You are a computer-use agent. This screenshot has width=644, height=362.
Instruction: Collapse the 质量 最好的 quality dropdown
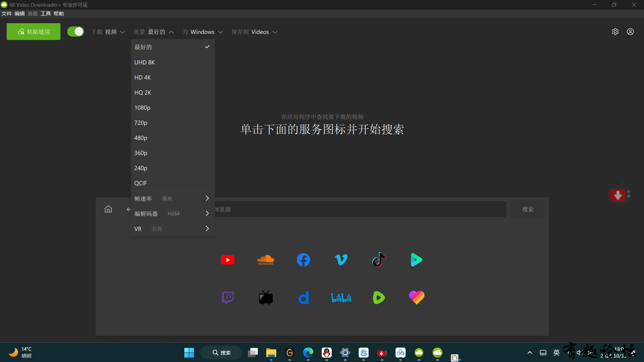coord(154,32)
